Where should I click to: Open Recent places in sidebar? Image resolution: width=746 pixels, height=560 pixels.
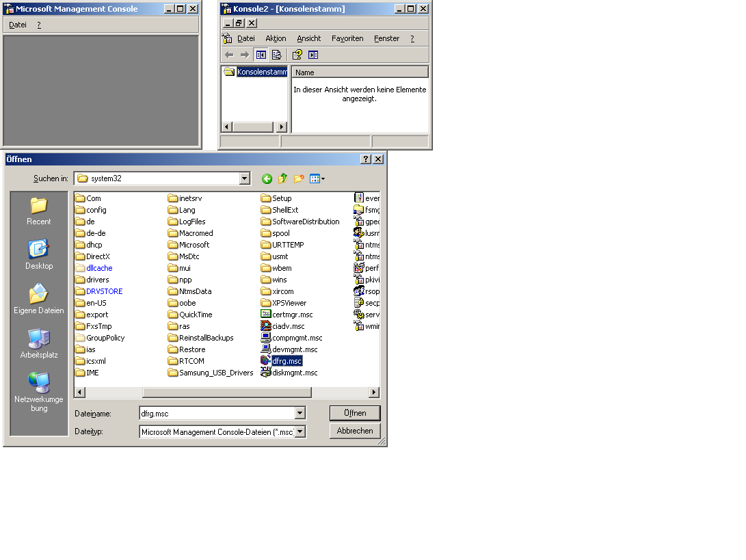coord(38,212)
